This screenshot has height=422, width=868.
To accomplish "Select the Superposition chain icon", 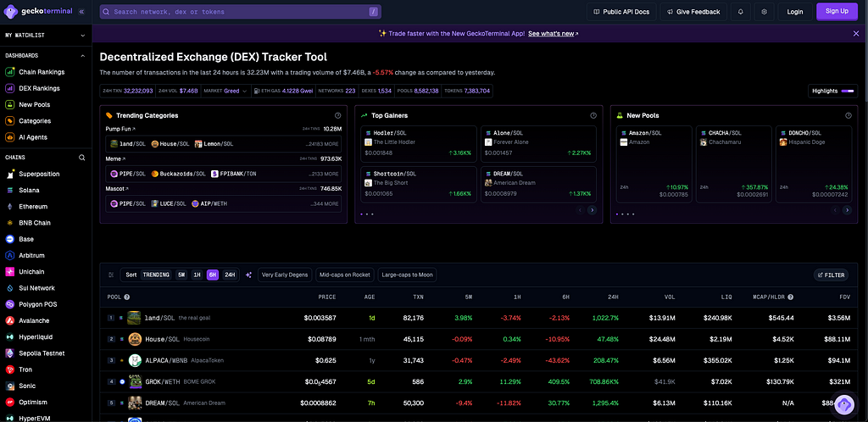I will coord(9,174).
